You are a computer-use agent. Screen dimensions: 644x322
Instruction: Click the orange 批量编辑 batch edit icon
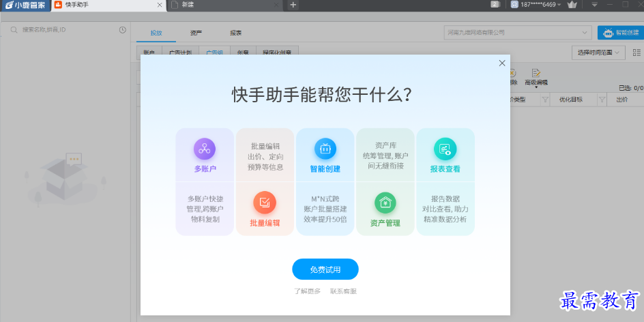(265, 203)
